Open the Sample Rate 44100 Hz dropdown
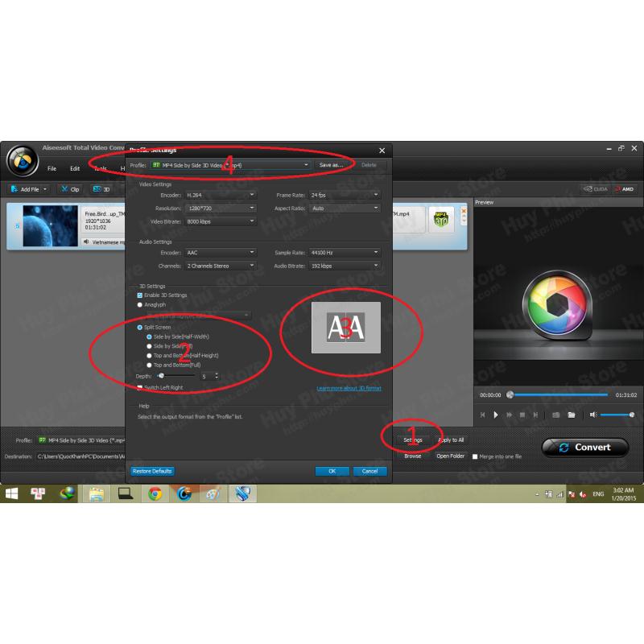 coord(345,253)
